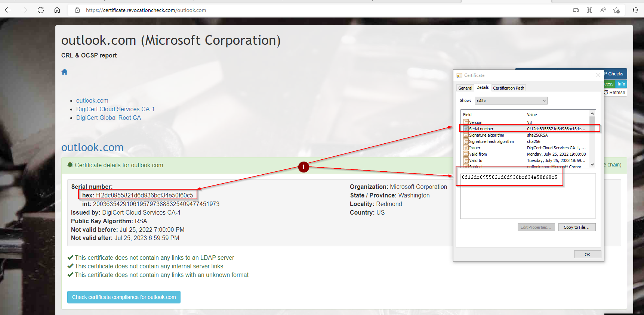Go to site home via blue house icon

coord(64,72)
